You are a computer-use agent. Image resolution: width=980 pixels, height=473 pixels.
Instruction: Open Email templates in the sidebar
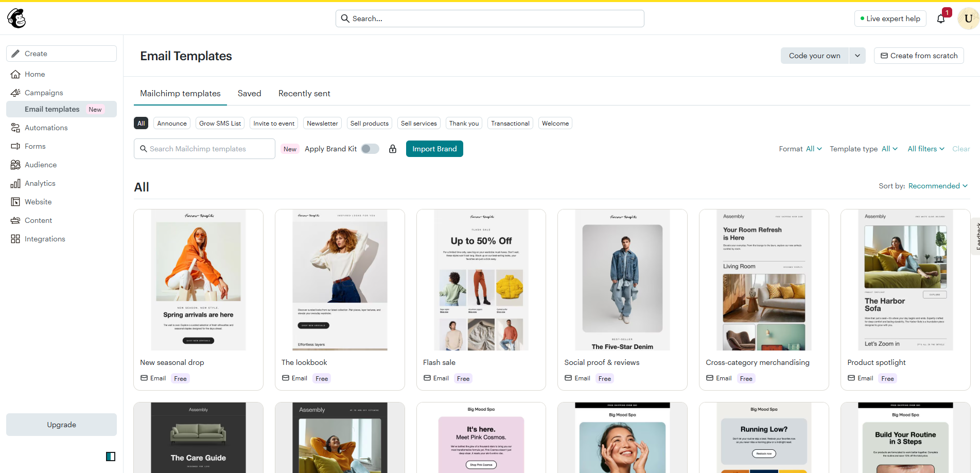coord(61,109)
